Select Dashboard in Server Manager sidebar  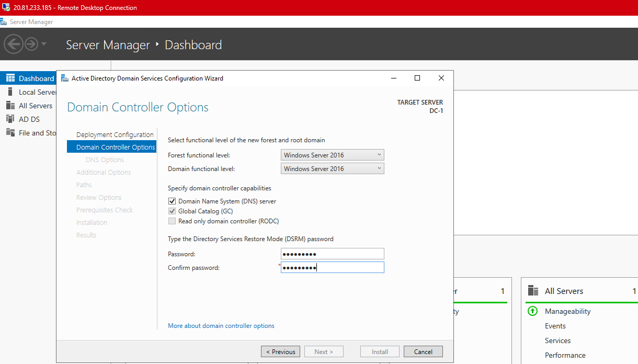29,78
